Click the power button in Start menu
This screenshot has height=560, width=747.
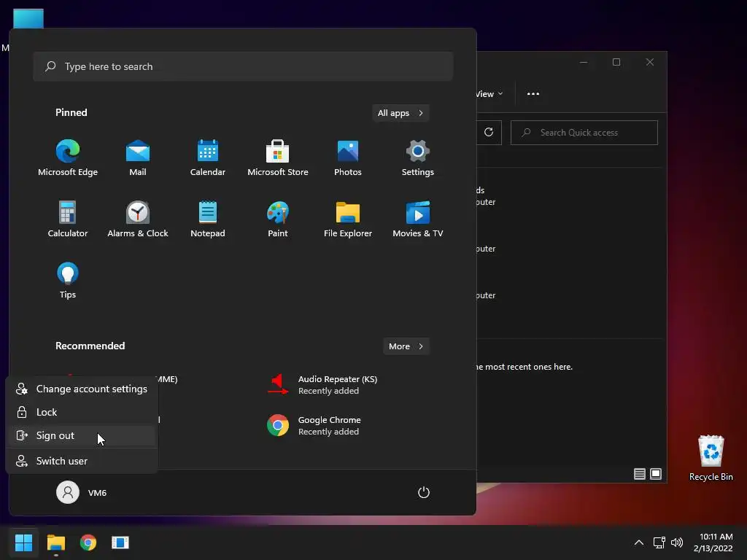point(424,492)
